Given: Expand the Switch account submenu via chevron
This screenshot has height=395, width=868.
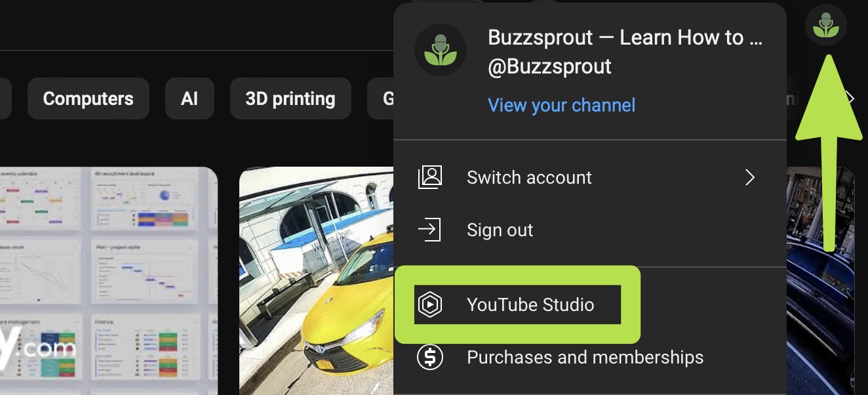Looking at the screenshot, I should pos(750,177).
